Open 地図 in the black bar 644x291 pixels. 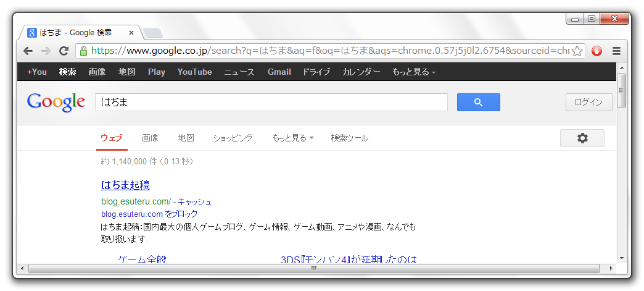point(127,72)
